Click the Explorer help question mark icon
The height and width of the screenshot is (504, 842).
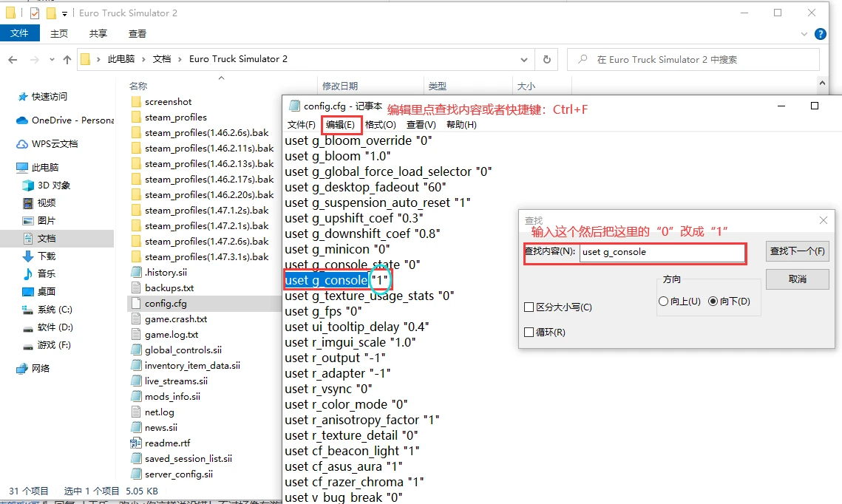pyautogui.click(x=820, y=34)
